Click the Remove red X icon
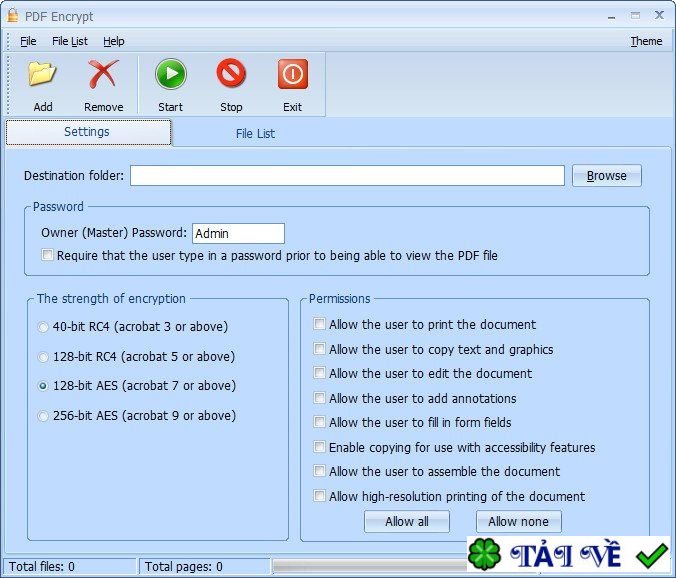The width and height of the screenshot is (676, 578). 103,74
